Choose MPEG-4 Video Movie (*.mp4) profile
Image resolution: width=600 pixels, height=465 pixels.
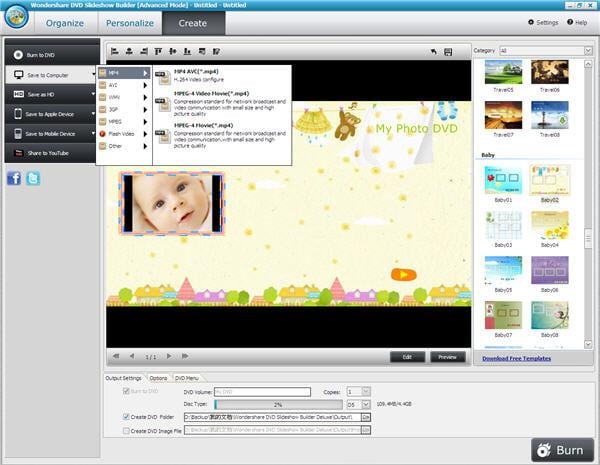click(222, 104)
